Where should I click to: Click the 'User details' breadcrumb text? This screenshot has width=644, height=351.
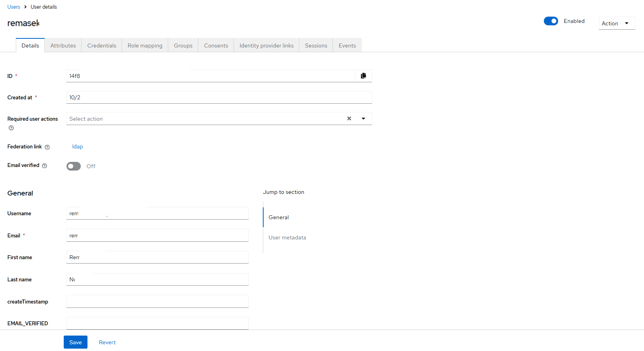coord(44,7)
